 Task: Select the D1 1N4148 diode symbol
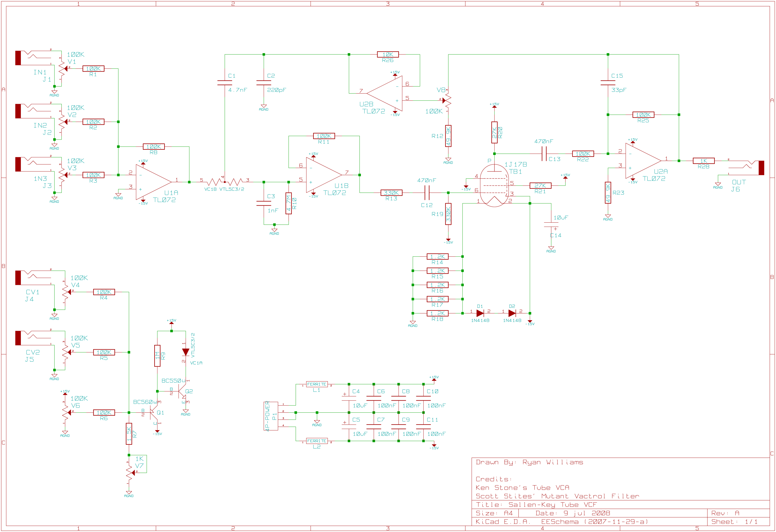[480, 313]
